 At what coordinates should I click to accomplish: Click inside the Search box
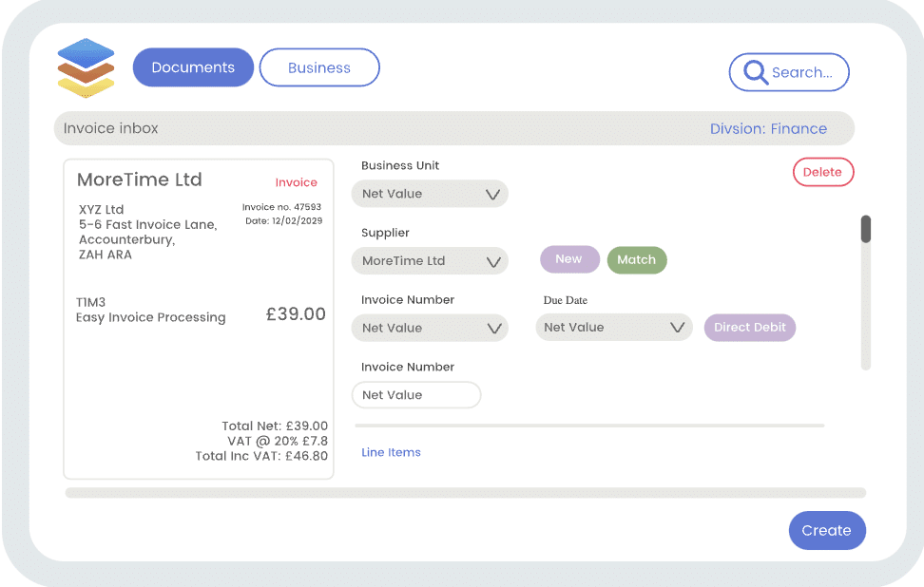(789, 72)
